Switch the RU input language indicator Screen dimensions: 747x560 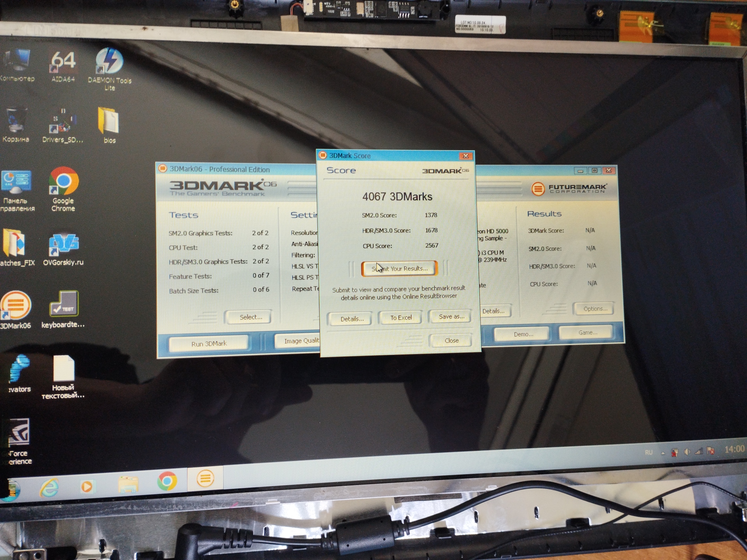(649, 452)
